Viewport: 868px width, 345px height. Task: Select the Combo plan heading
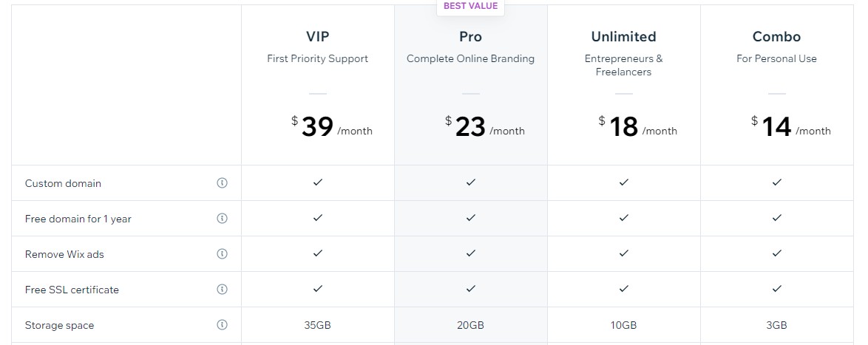tap(776, 36)
